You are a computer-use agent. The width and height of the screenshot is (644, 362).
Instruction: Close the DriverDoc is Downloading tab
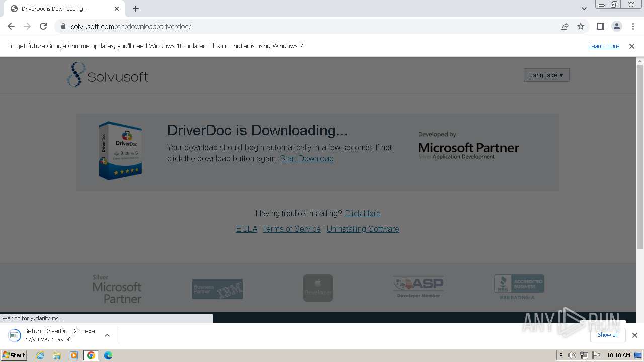117,9
